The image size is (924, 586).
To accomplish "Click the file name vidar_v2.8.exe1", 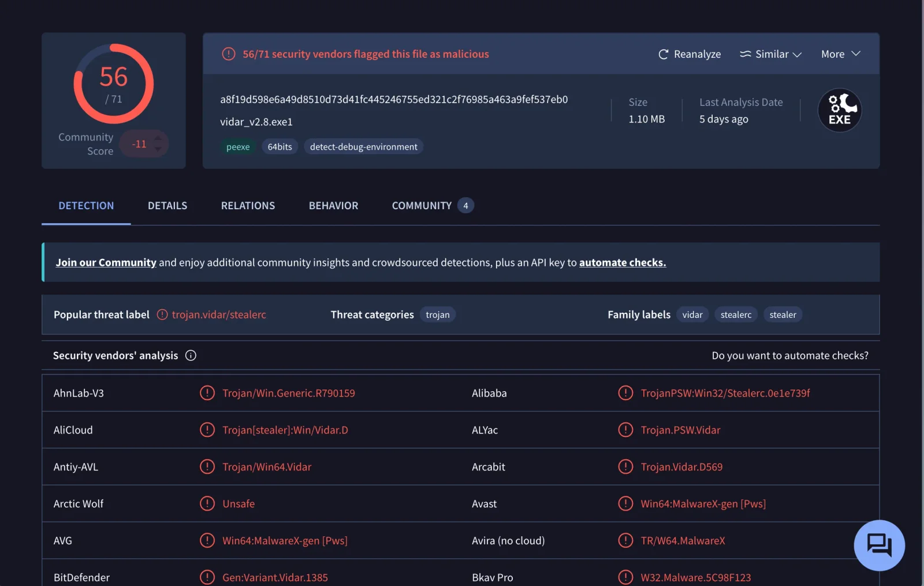I will click(256, 122).
